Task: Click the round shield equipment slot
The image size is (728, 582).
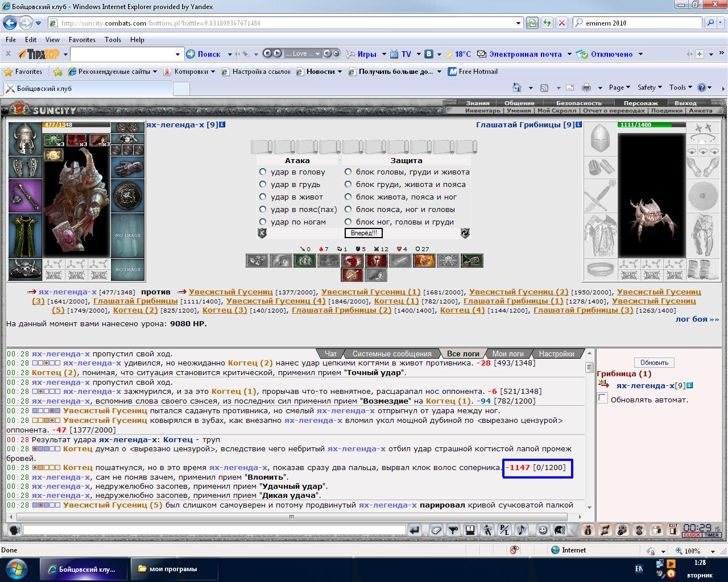Action: (x=127, y=196)
